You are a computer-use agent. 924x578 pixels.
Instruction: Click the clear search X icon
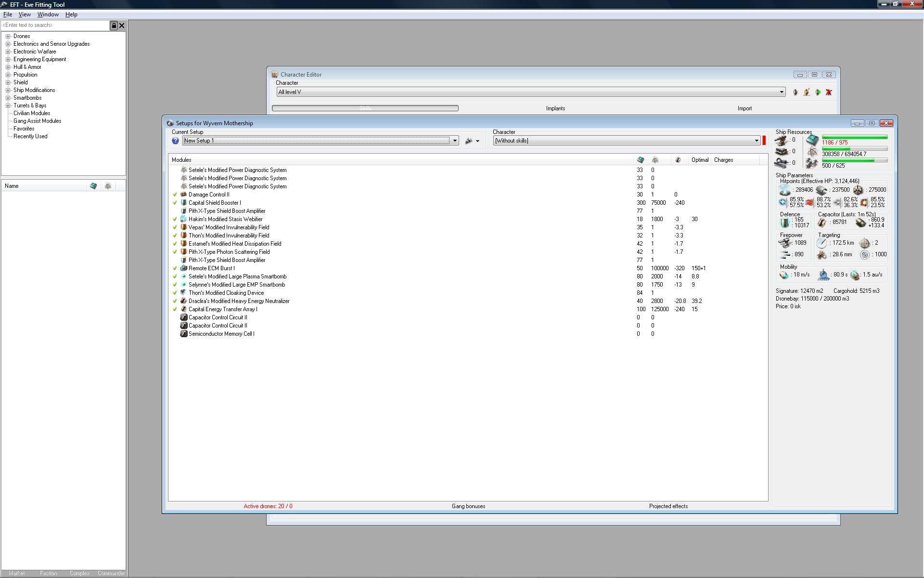coord(122,26)
